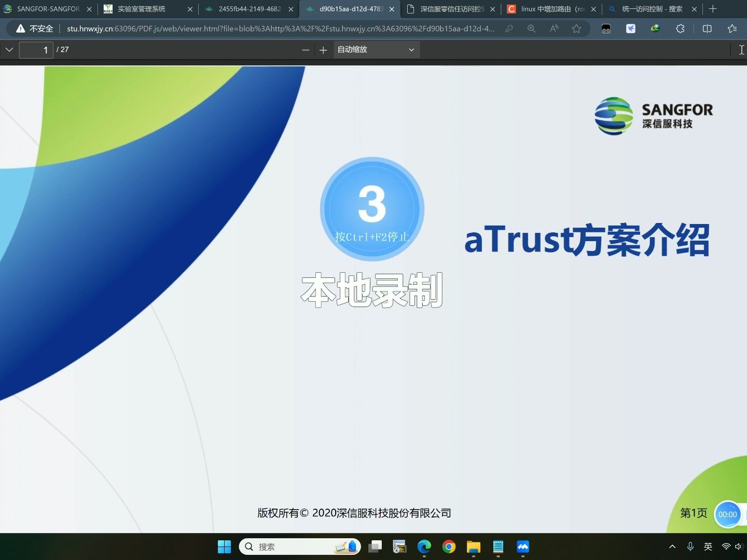Start Read Aloud from address bar
747x560 pixels.
(554, 29)
